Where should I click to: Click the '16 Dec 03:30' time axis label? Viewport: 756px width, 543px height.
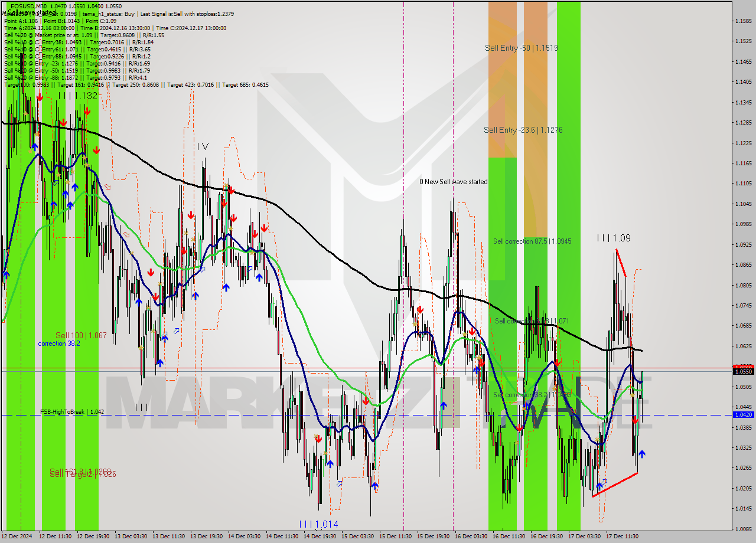tap(471, 537)
